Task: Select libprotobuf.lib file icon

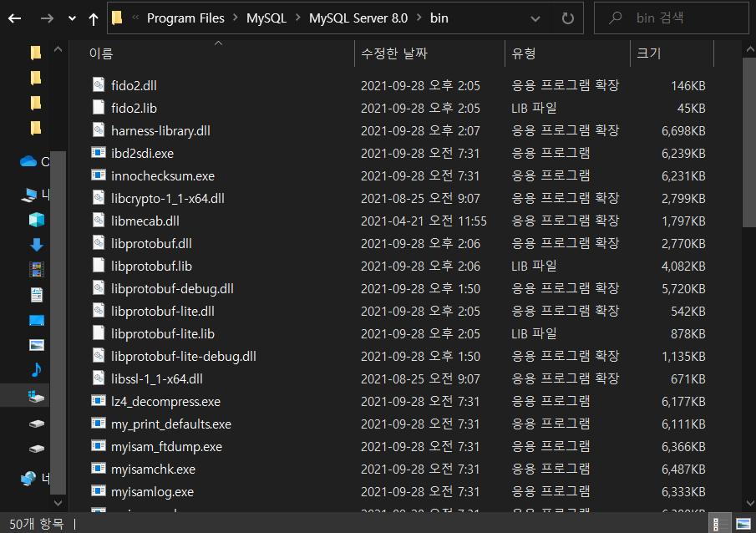Action: click(x=99, y=265)
